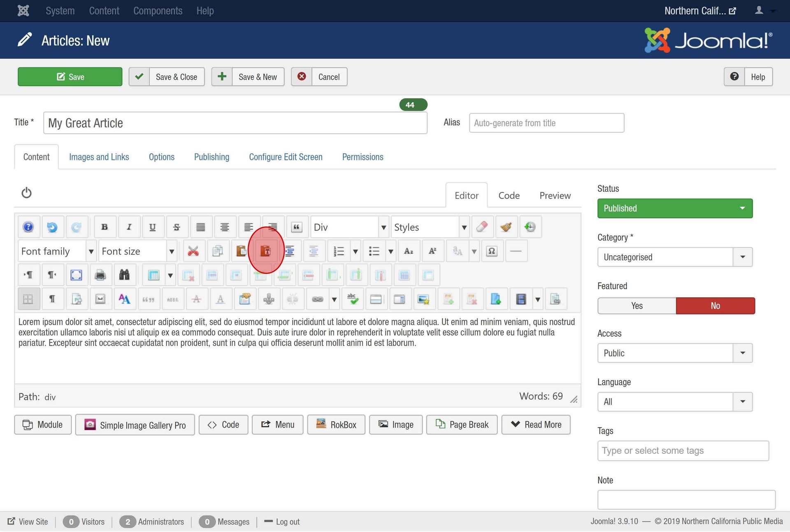Click the print icon in editor
790x532 pixels.
[x=100, y=275]
